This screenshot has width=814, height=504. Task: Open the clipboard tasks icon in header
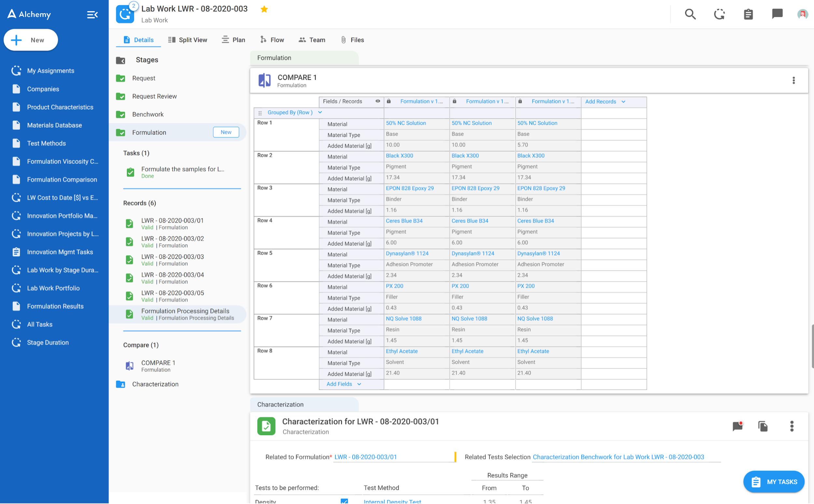click(x=748, y=14)
